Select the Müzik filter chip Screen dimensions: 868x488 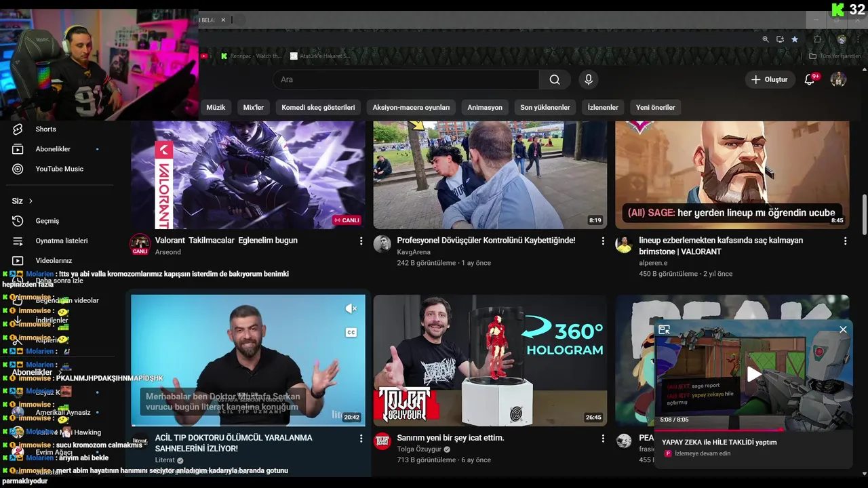[x=216, y=107]
